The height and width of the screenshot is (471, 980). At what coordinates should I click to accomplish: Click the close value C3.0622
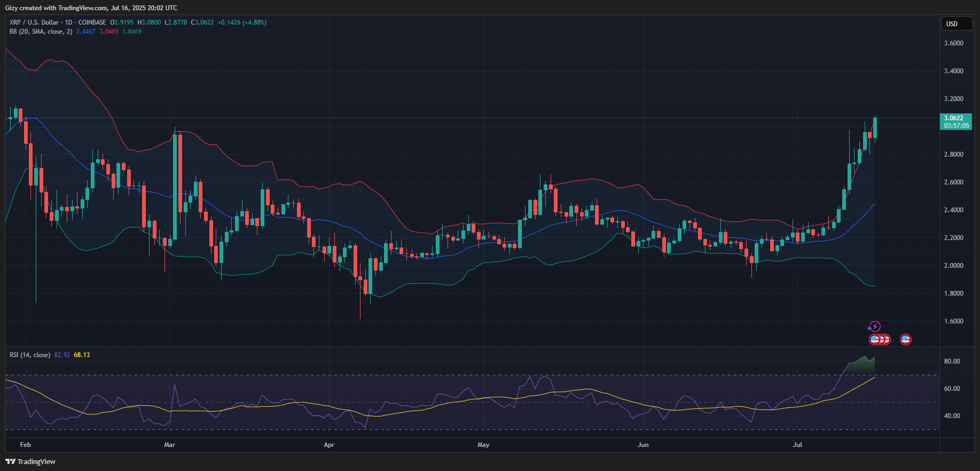pos(202,22)
